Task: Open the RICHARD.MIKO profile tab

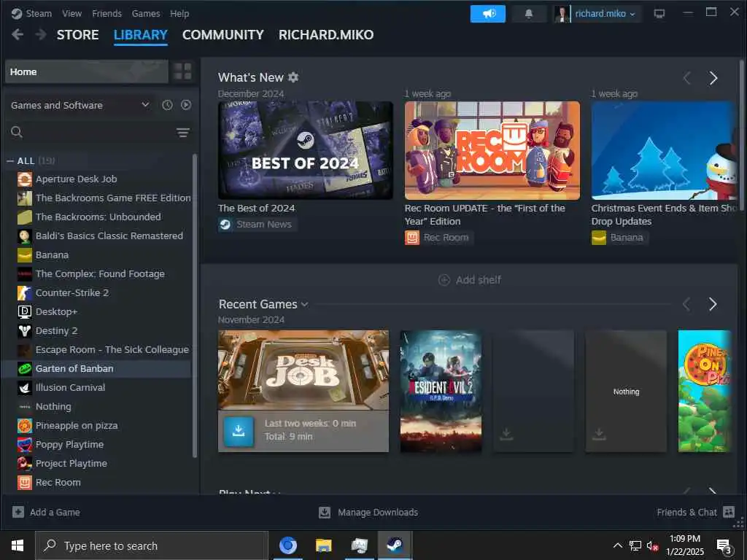Action: 326,35
